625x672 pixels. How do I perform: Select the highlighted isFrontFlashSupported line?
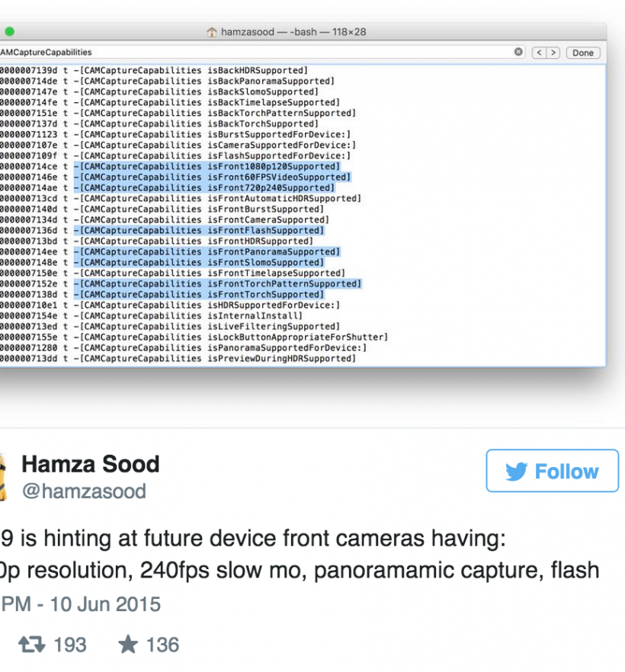tap(200, 230)
